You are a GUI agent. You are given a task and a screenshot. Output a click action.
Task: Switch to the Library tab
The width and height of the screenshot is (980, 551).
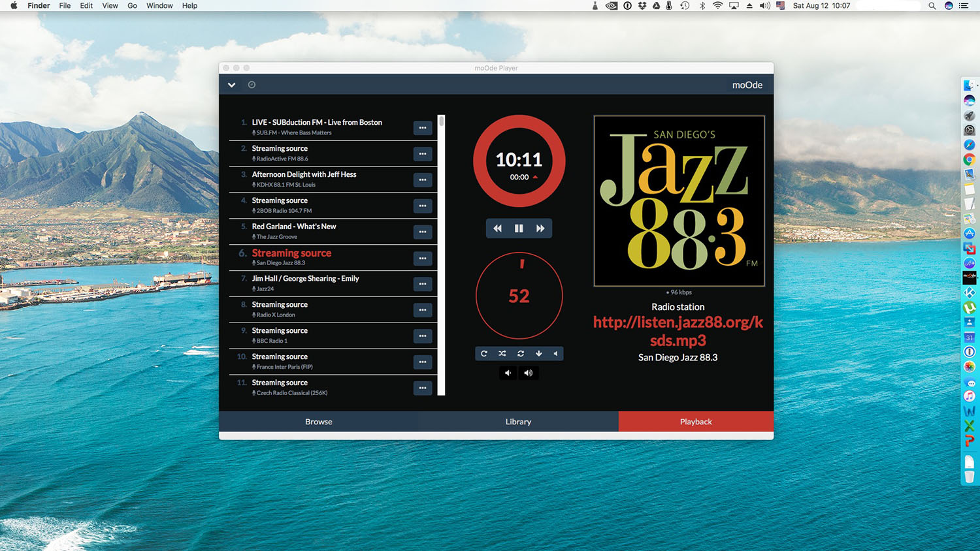coord(518,422)
